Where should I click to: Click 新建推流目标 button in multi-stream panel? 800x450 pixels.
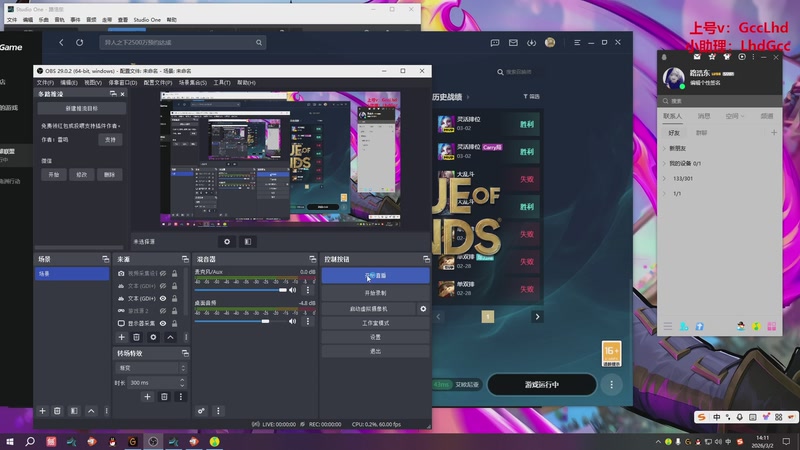coord(82,109)
